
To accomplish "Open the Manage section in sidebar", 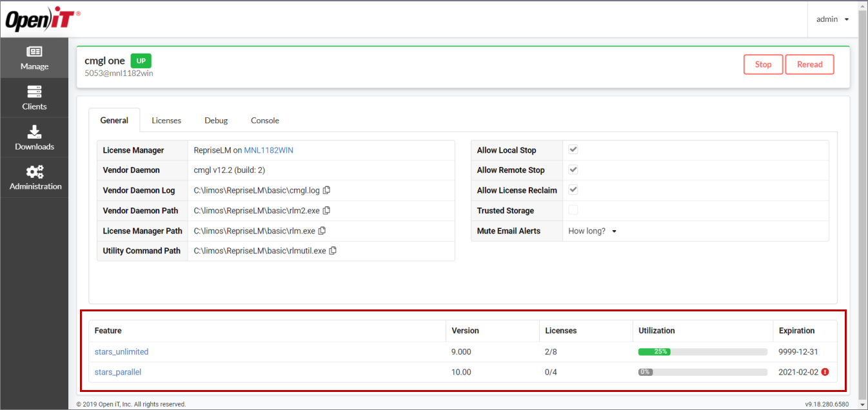I will 34,58.
